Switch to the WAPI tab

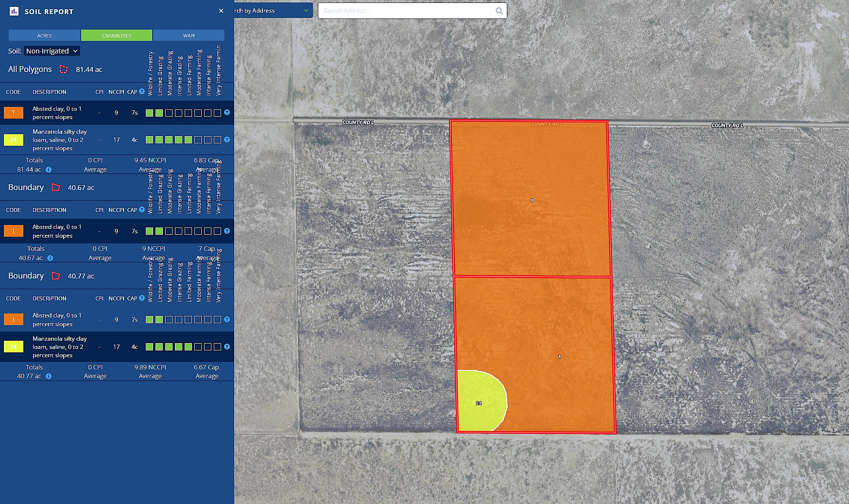[189, 35]
